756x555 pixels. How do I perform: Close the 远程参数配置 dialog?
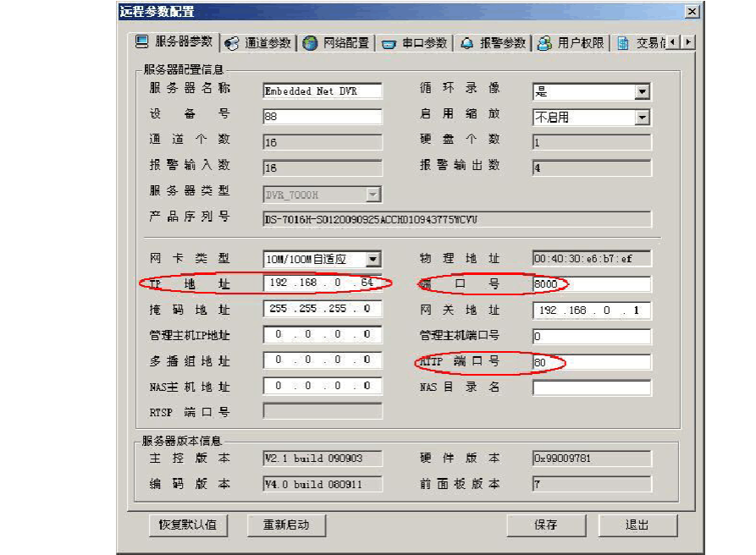pos(692,12)
